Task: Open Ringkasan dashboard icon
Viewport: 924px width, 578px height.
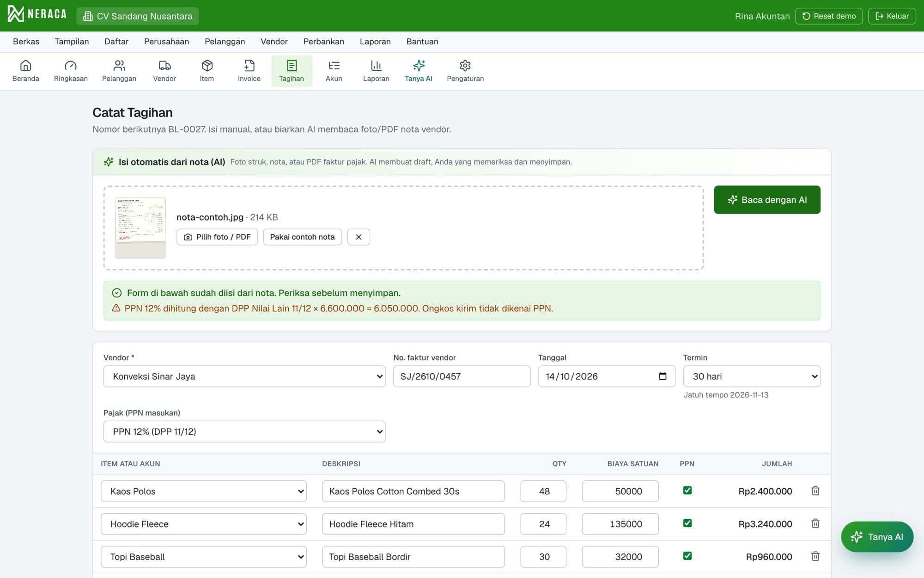Action: click(71, 71)
